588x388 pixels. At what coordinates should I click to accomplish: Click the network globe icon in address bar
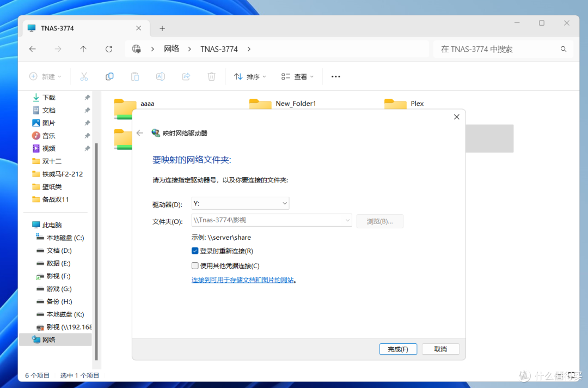tap(136, 49)
